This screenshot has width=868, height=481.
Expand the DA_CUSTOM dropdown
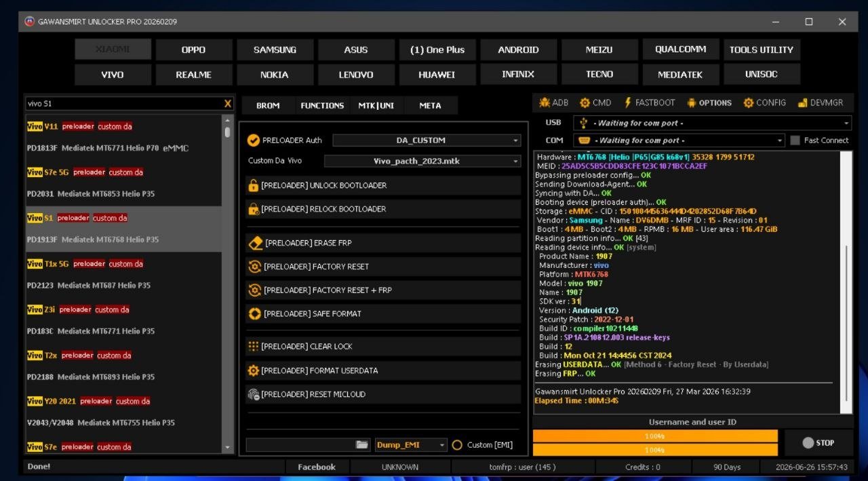(x=516, y=140)
